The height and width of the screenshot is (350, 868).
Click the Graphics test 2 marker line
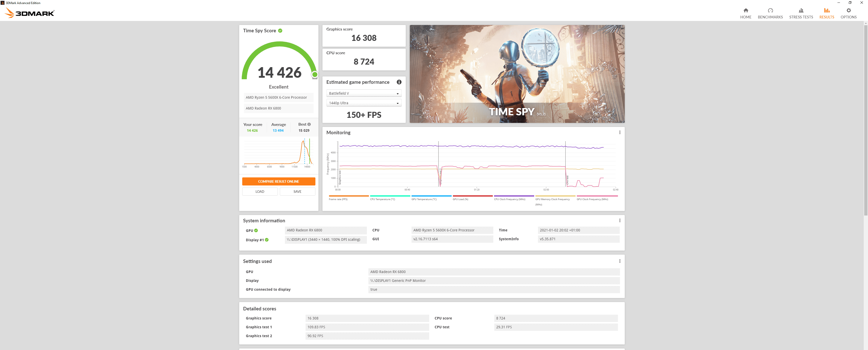tap(438, 164)
